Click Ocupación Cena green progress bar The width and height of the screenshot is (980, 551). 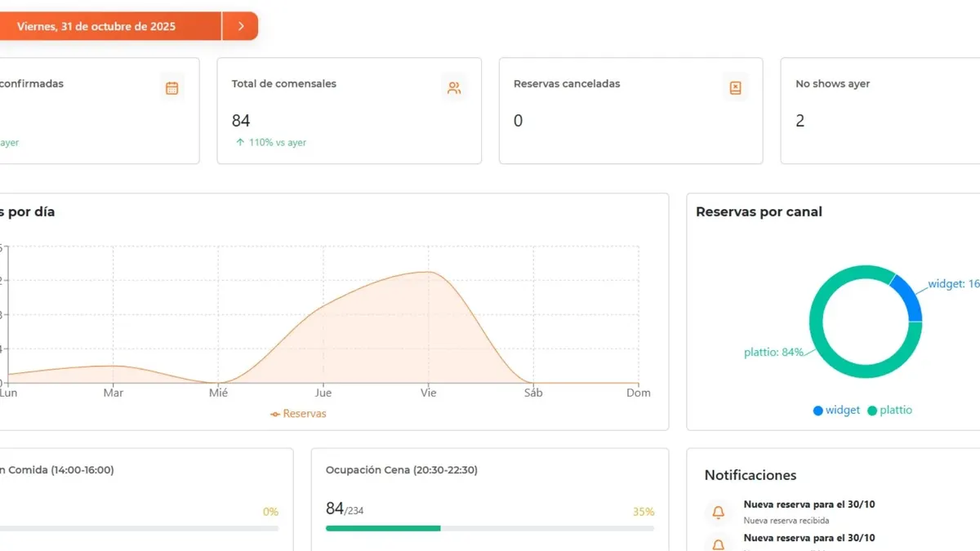[x=383, y=528]
